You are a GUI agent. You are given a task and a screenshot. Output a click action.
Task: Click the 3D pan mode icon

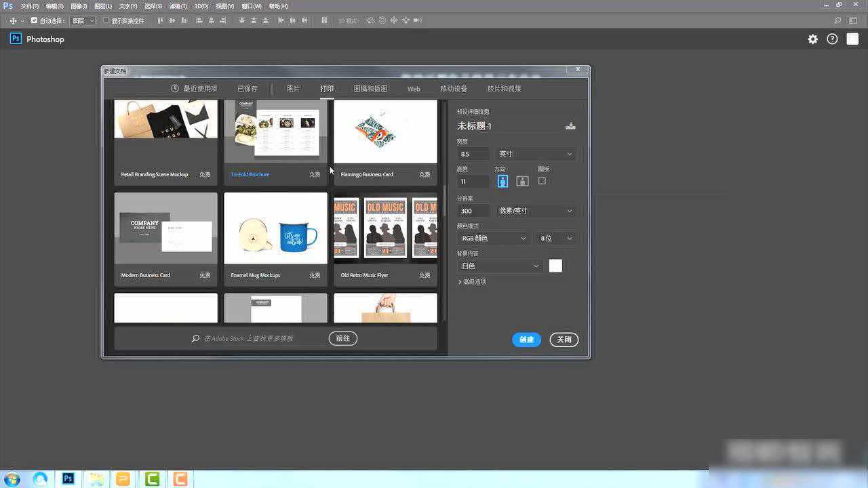394,20
